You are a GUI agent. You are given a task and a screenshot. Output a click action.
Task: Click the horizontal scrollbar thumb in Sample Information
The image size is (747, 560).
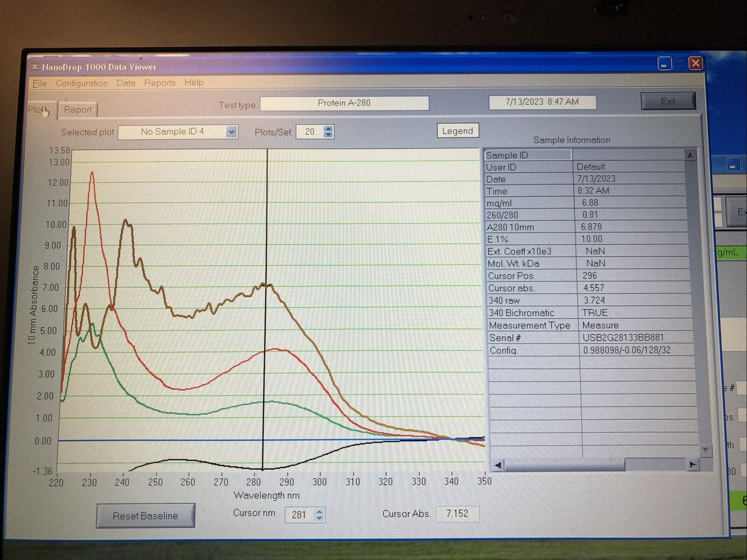point(565,465)
